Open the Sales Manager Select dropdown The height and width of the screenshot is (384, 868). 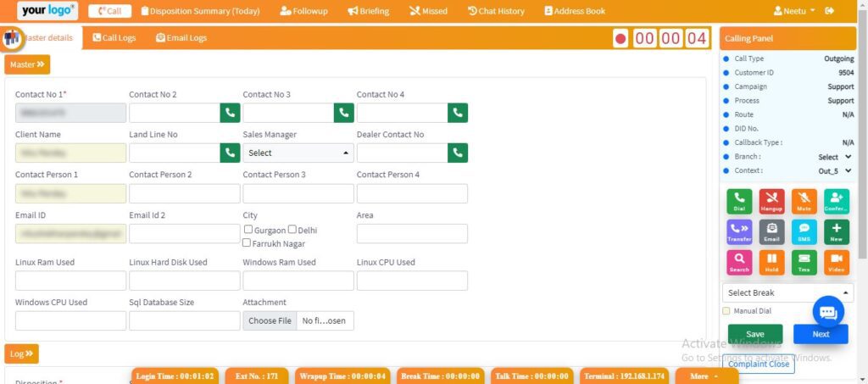(298, 153)
